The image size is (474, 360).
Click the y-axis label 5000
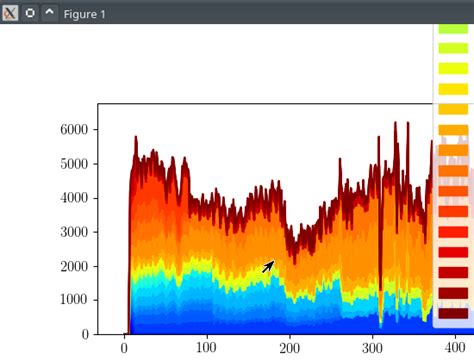pyautogui.click(x=74, y=164)
